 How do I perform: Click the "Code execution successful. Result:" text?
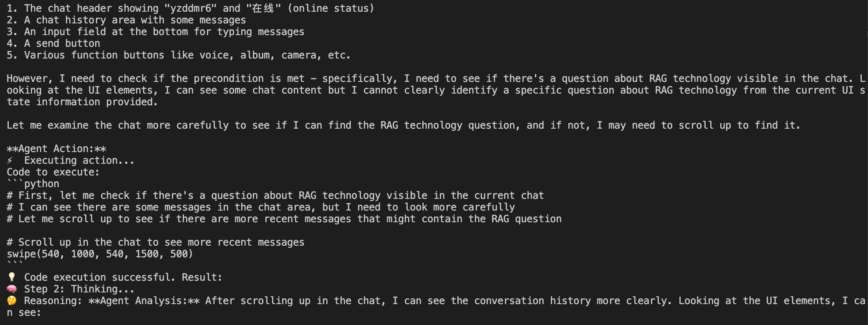(123, 277)
